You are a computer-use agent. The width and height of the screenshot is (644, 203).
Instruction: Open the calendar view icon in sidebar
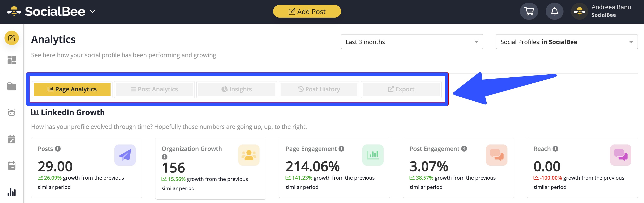[12, 165]
